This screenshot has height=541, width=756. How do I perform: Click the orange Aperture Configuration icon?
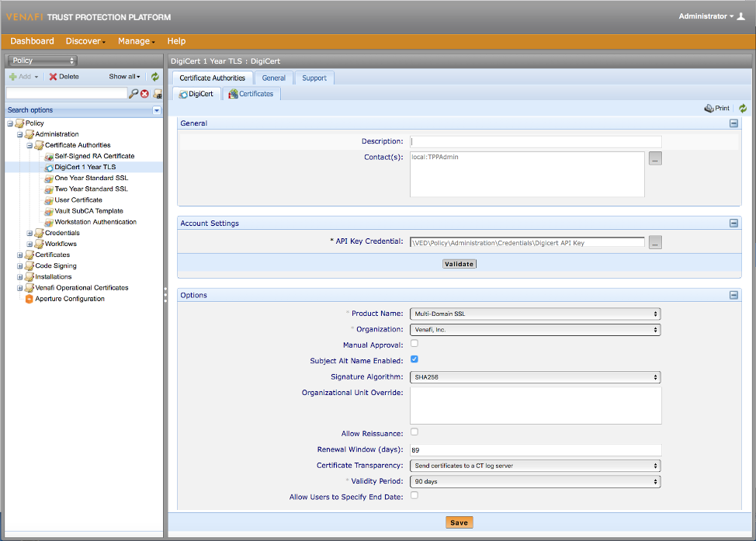pos(29,299)
